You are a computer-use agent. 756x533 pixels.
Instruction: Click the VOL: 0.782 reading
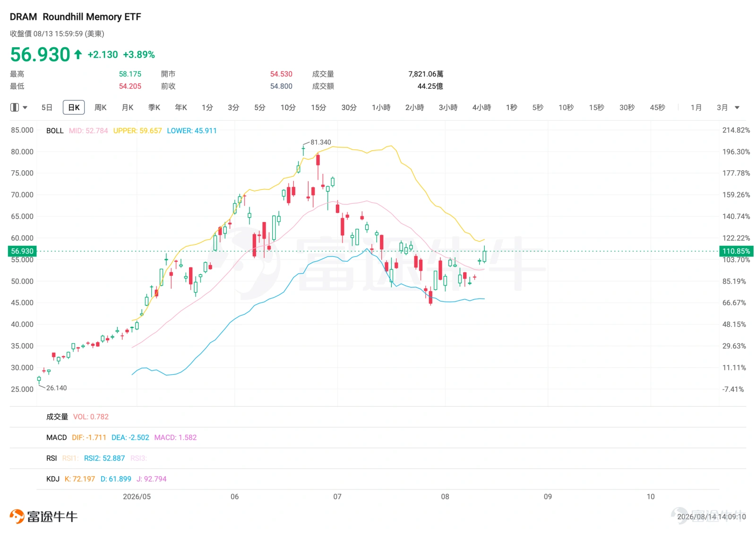(91, 417)
